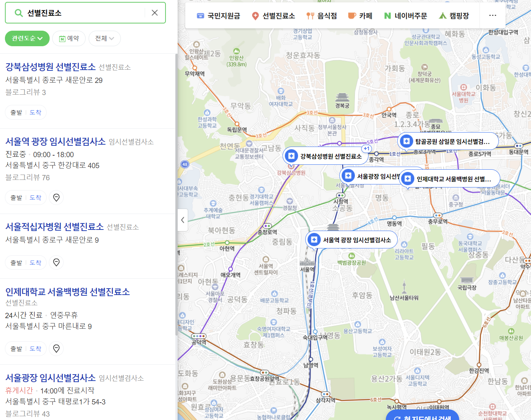Toggle the 예약 filter chip

pos(69,38)
